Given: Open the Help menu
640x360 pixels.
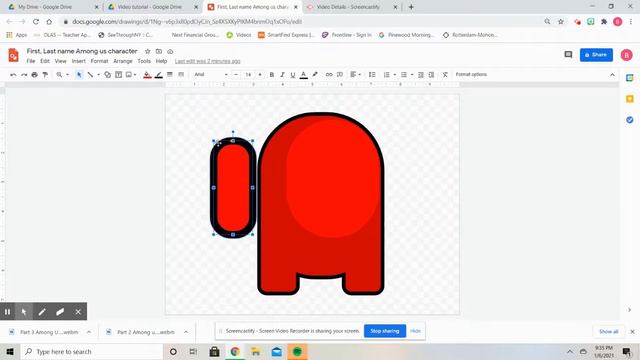Looking at the screenshot, I should pyautogui.click(x=161, y=61).
